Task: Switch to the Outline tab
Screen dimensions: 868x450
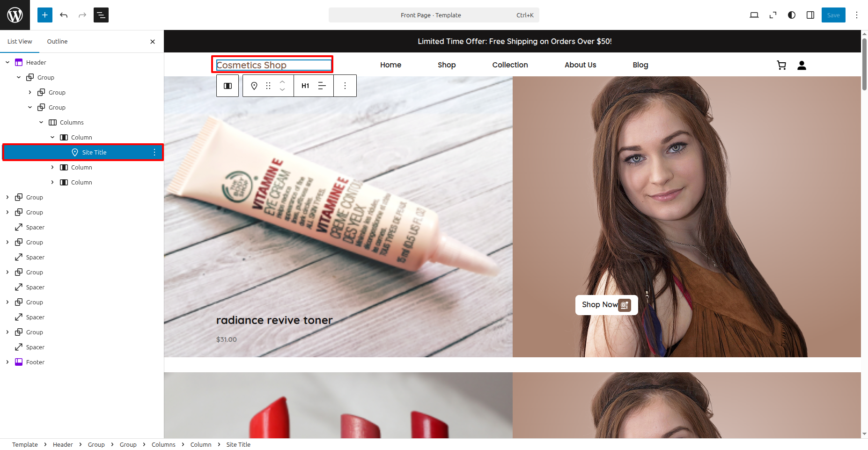Action: tap(57, 41)
